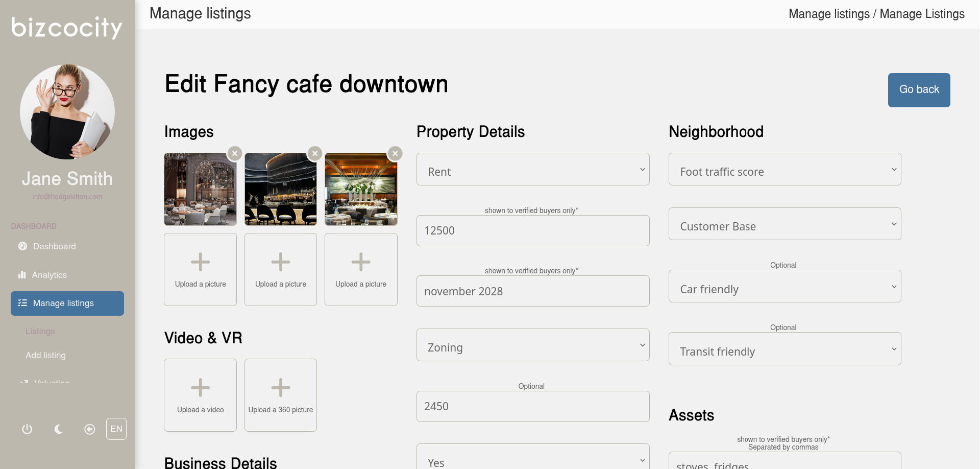Remove the second dark bar image
980x469 pixels.
(315, 153)
